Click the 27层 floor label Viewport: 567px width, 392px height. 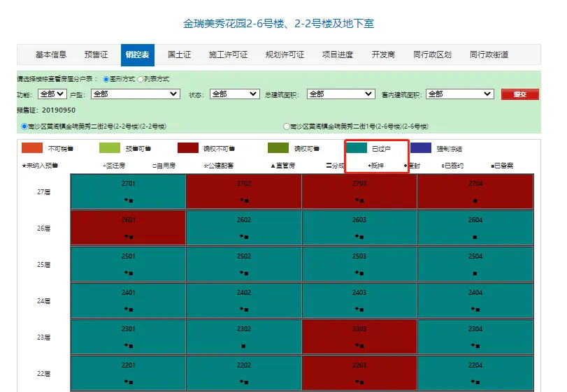click(x=44, y=192)
